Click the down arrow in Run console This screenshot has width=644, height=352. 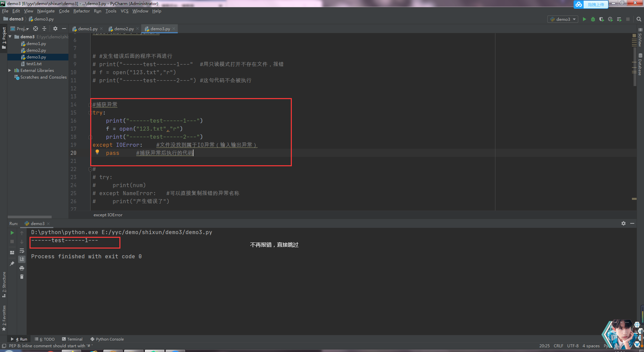pyautogui.click(x=22, y=241)
